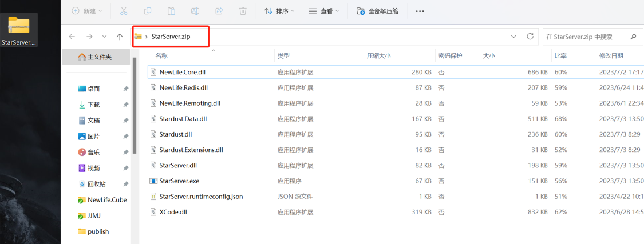Expand the address bar history dropdown
Viewport: 644px width, 244px height.
tap(513, 37)
